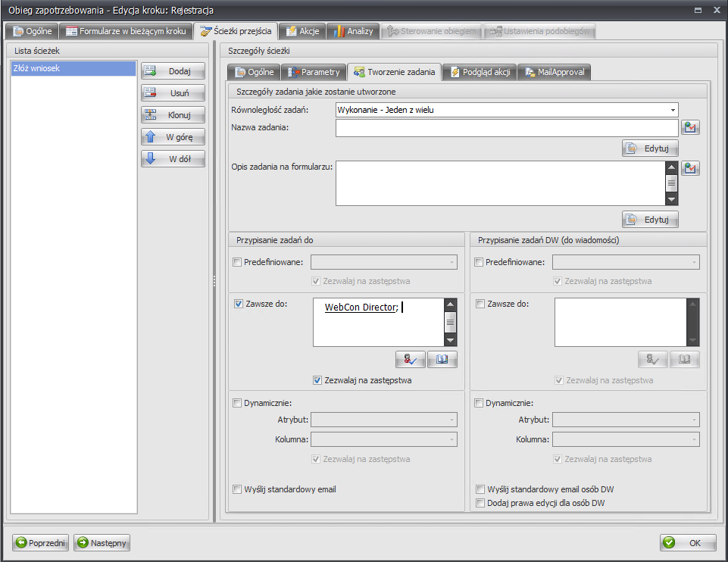Open the Akcje tab
Viewport: 728px width, 562px height.
point(302,31)
